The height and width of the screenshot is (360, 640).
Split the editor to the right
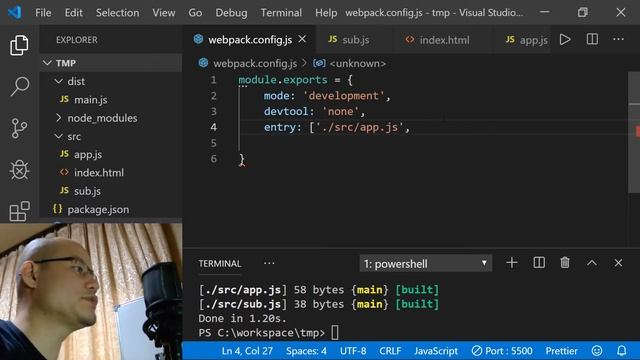point(592,40)
